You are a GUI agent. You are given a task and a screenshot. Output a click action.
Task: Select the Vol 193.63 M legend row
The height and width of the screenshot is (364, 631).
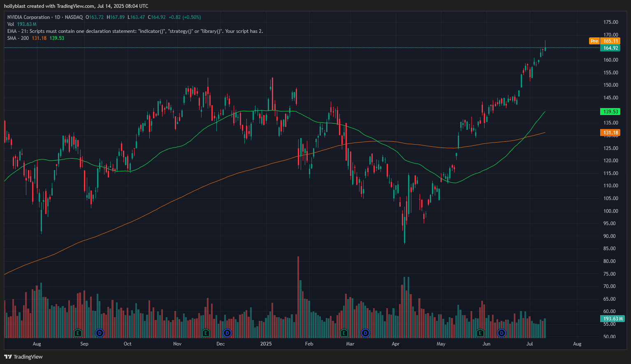(22, 24)
